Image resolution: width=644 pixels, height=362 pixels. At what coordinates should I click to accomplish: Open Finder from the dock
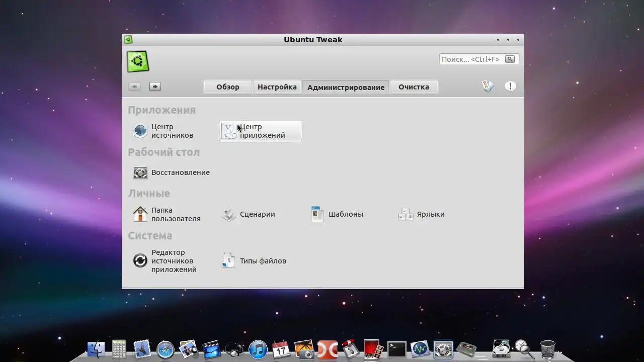(96, 349)
